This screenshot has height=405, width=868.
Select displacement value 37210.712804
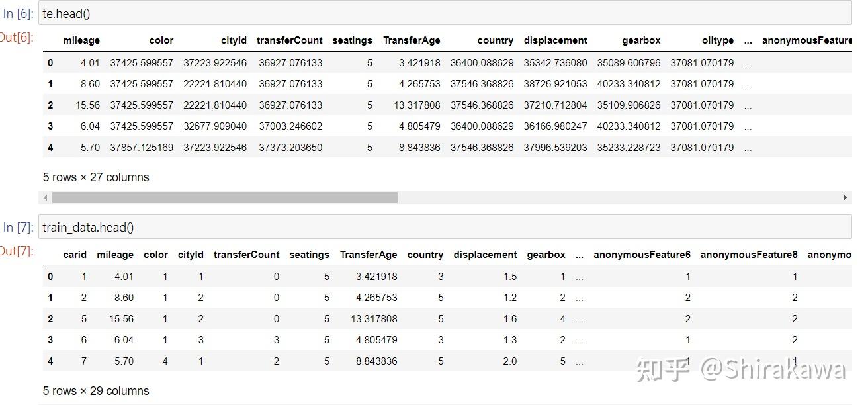[556, 105]
